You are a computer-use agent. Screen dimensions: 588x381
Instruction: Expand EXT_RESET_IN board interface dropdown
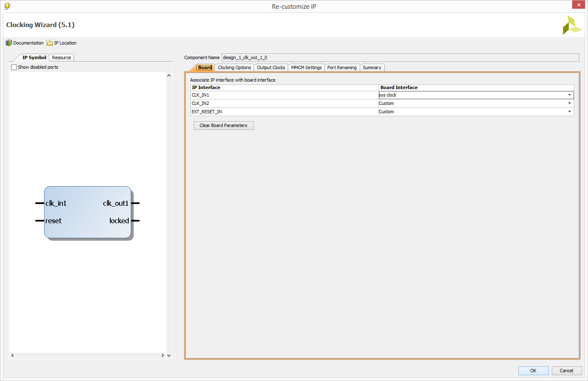(569, 112)
